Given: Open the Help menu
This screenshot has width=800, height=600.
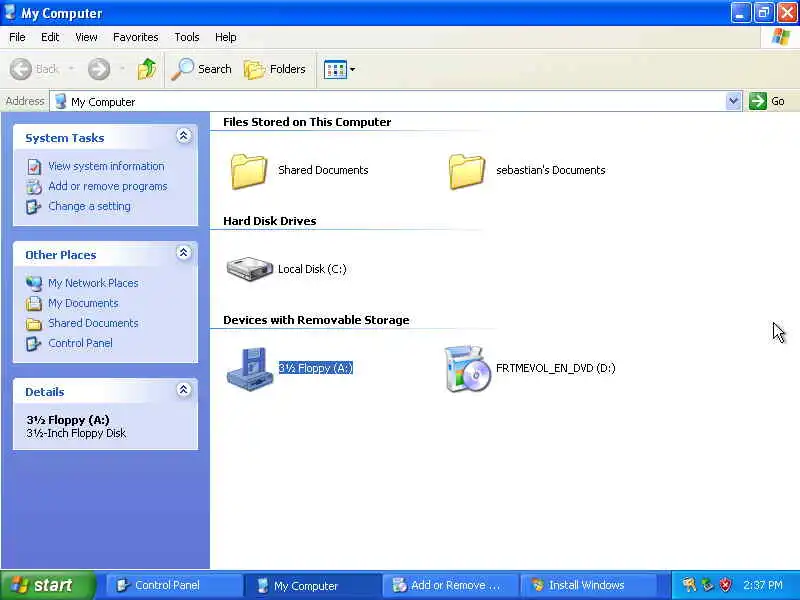Looking at the screenshot, I should [226, 37].
